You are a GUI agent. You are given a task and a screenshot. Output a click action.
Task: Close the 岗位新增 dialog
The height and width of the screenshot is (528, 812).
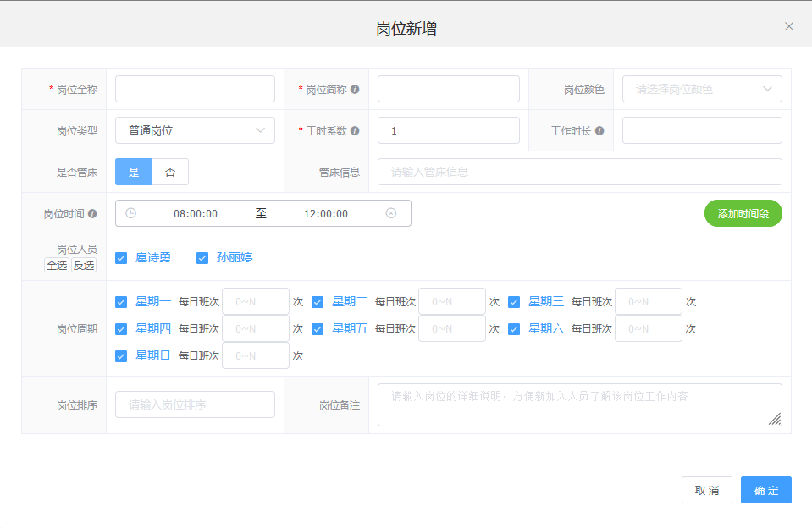click(x=789, y=26)
